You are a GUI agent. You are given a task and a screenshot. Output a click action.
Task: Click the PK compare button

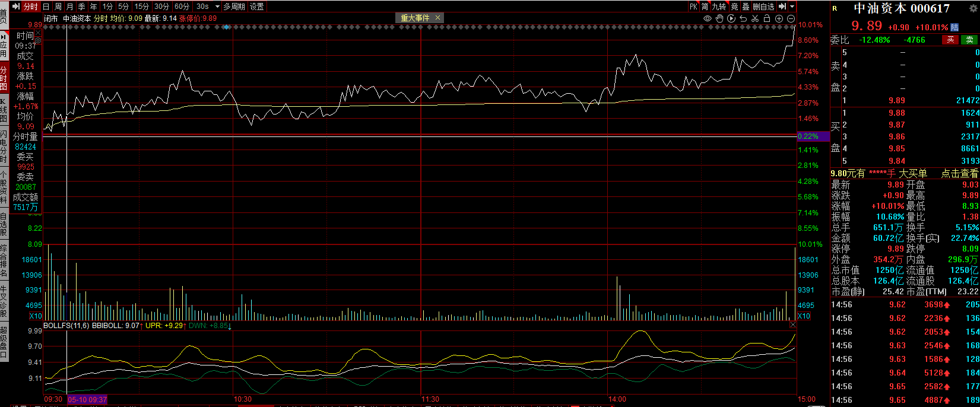693,7
